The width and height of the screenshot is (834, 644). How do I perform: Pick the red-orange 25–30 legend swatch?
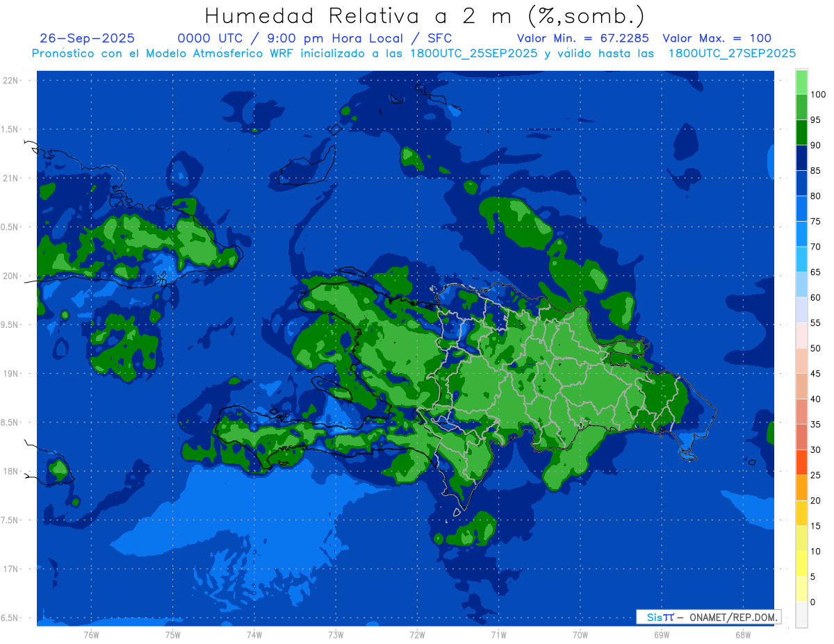(801, 462)
